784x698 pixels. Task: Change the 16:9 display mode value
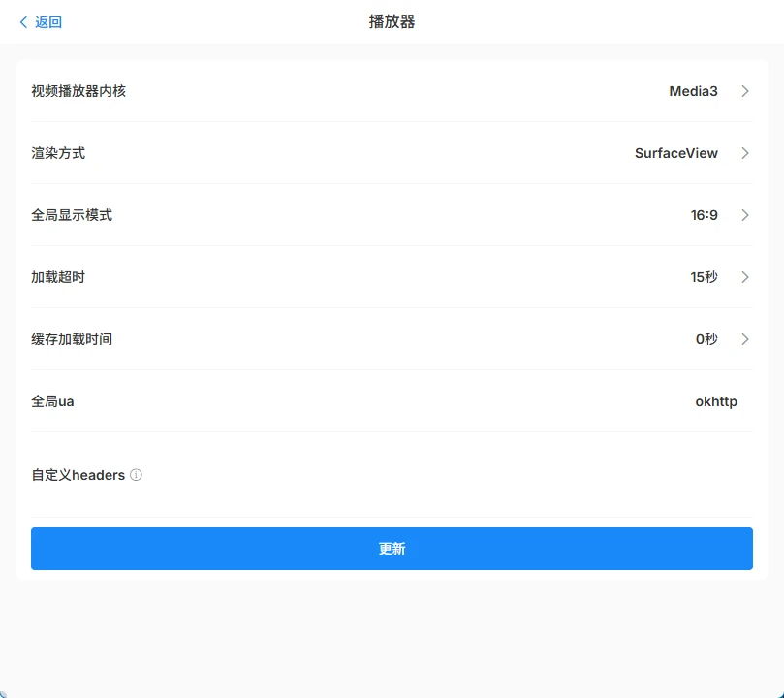click(x=704, y=215)
